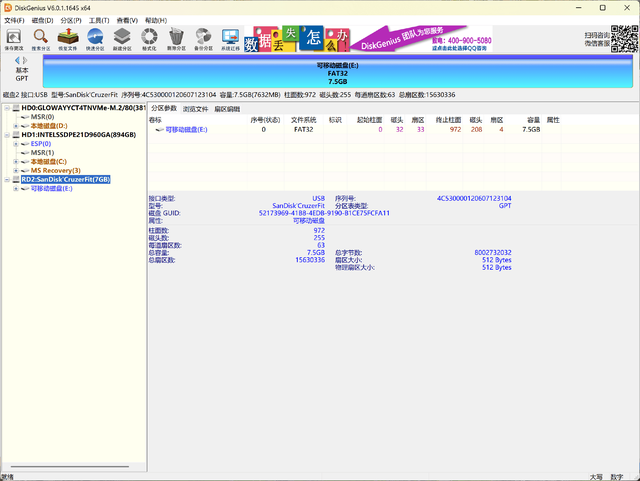Screen dimensions: 640x481
Task: Expand the 本地磁盘(D:) tree node
Action: pyautogui.click(x=16, y=126)
